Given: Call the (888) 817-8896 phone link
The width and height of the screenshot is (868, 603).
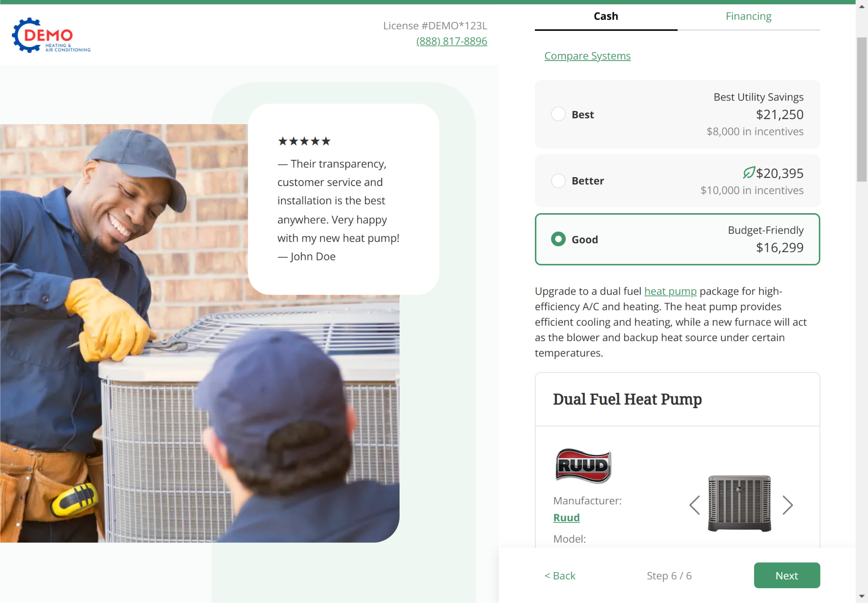Looking at the screenshot, I should (452, 41).
